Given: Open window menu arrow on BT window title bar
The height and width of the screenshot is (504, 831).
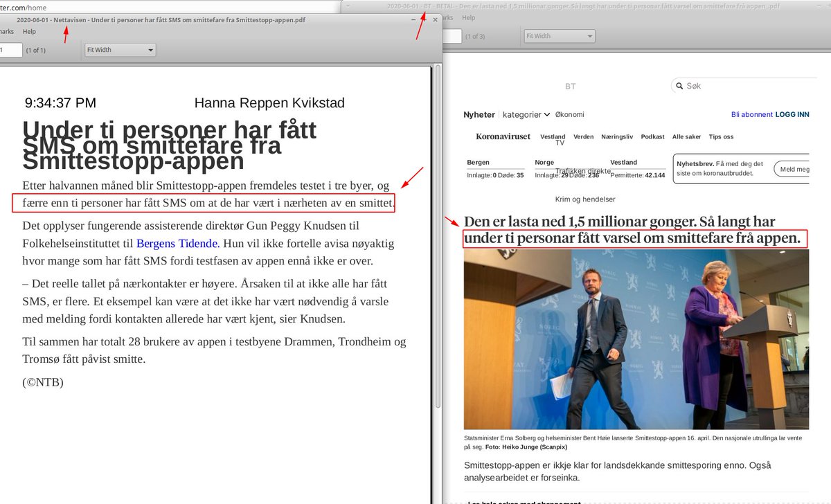Looking at the screenshot, I should 348,6.
